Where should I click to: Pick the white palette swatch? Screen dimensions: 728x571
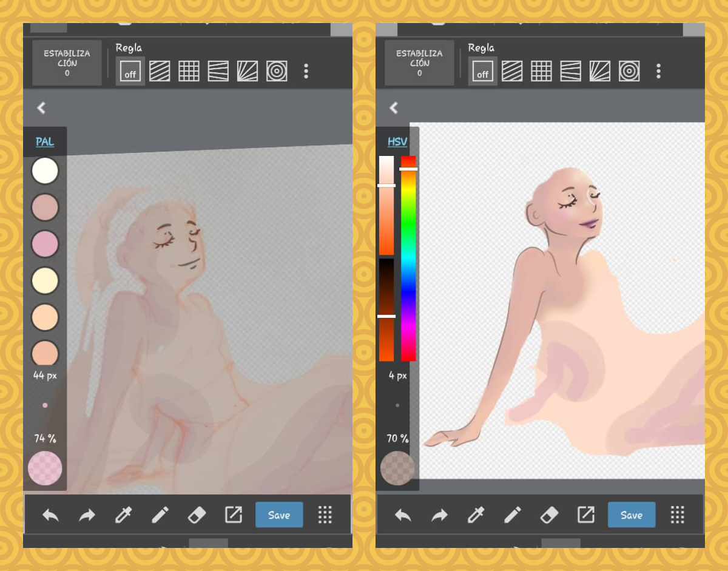coord(45,171)
